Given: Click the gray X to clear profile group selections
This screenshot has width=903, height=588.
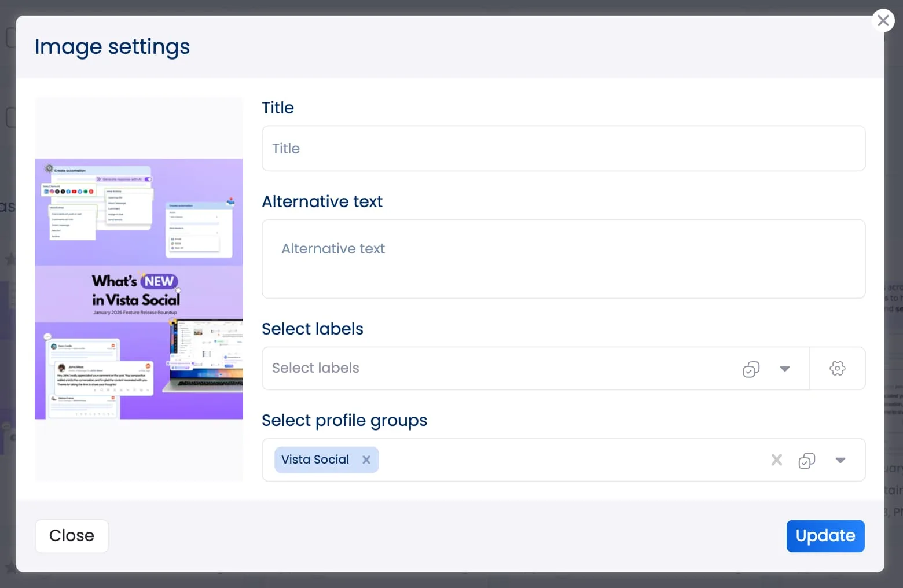Looking at the screenshot, I should pyautogui.click(x=776, y=460).
